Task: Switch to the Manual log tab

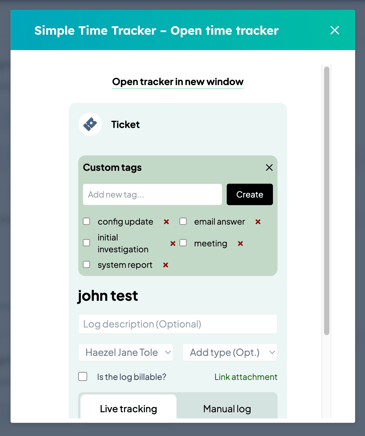Action: [227, 409]
